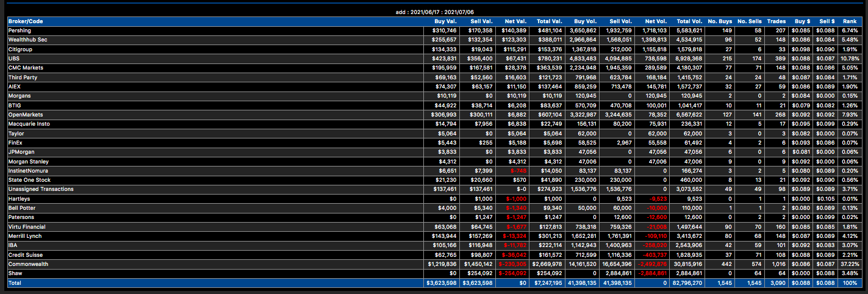Select the Third Party broker name
Viewport: 868px width, 294px height.
(x=23, y=77)
